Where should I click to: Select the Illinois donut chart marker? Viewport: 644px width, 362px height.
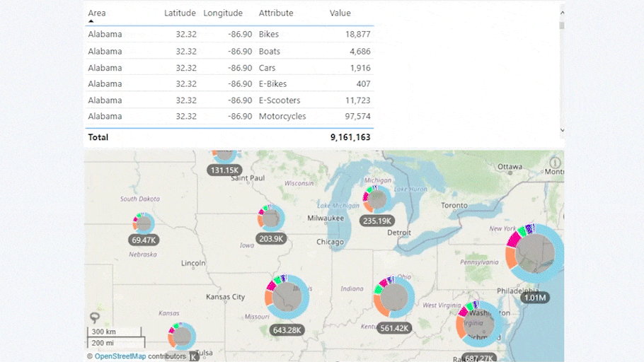tap(288, 296)
